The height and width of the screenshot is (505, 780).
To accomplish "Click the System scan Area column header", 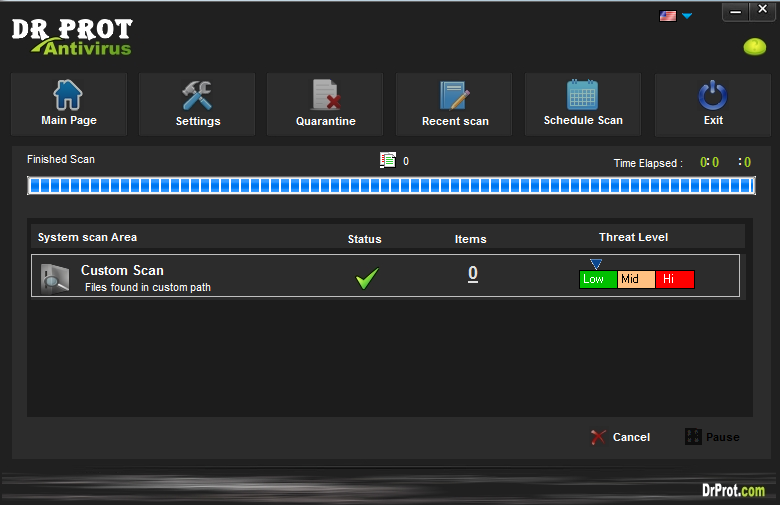I will coord(87,237).
